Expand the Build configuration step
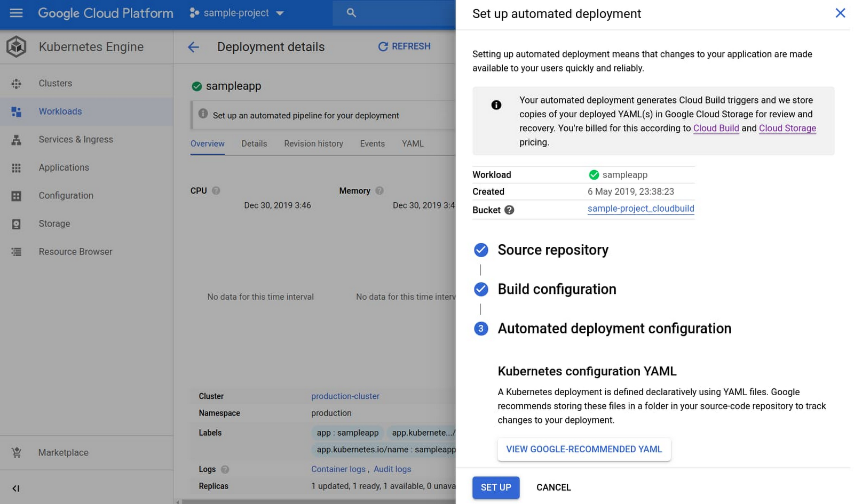The width and height of the screenshot is (854, 504). (x=557, y=289)
